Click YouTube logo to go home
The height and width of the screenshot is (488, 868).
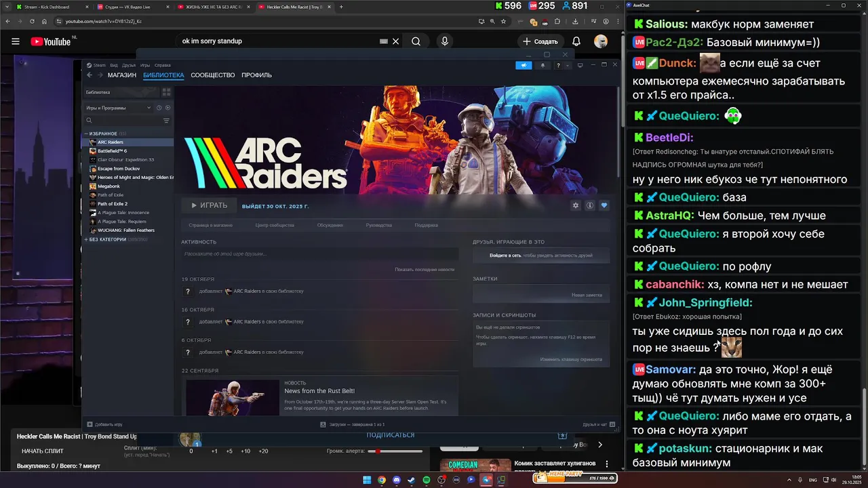50,41
